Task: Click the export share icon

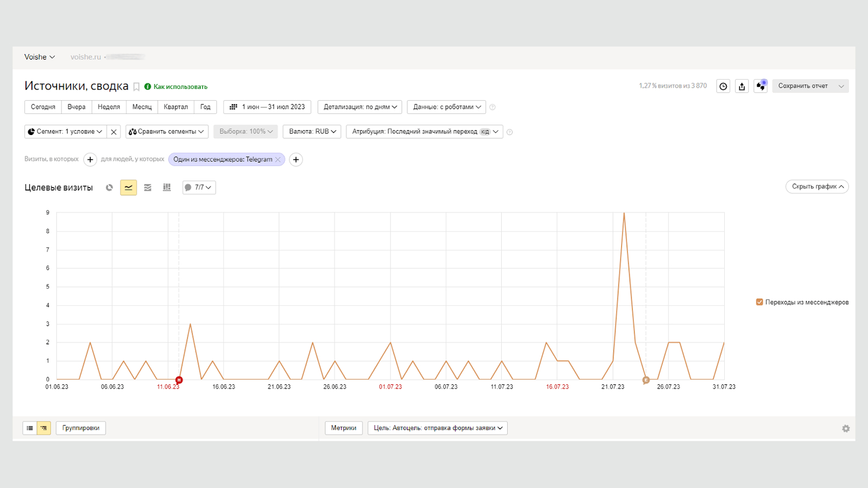Action: (742, 86)
